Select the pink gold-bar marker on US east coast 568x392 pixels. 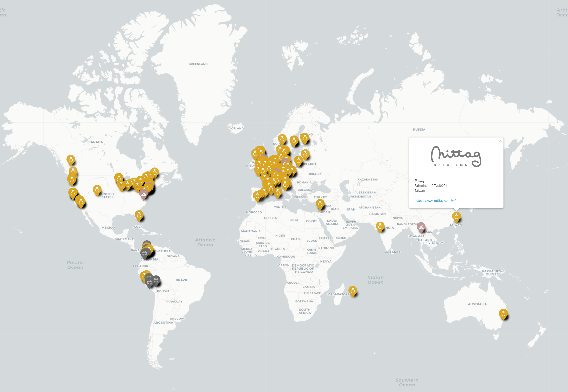tap(144, 194)
